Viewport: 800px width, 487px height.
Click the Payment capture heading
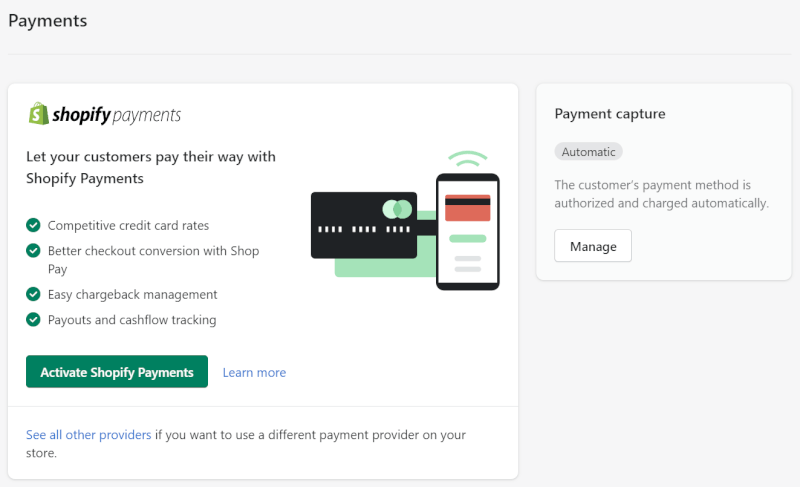click(610, 114)
